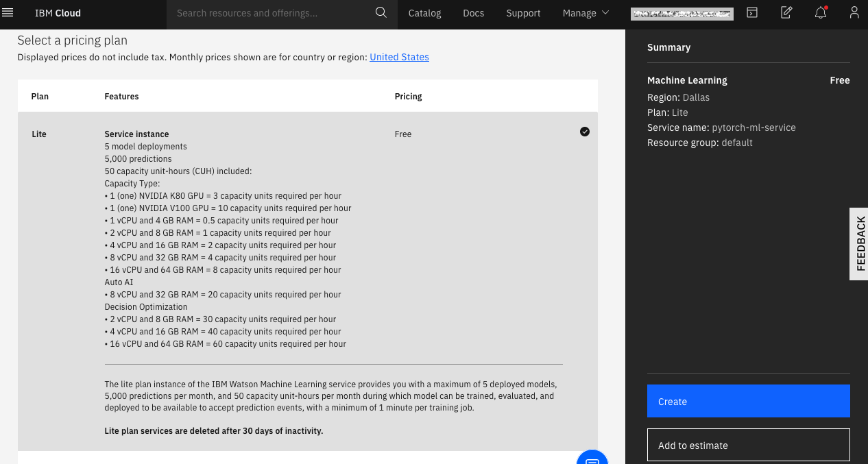Click the NVIDIA V100 GPU line
Image resolution: width=868 pixels, height=464 pixels.
[x=228, y=208]
